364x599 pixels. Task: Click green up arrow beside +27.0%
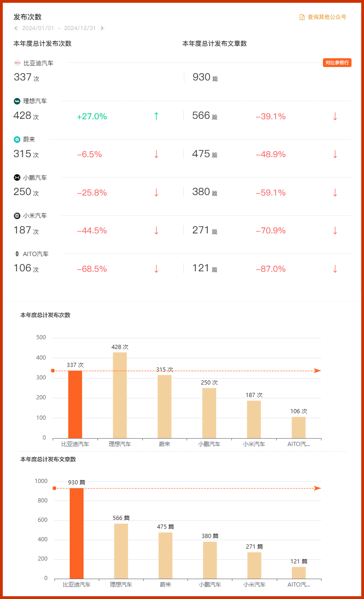point(156,116)
